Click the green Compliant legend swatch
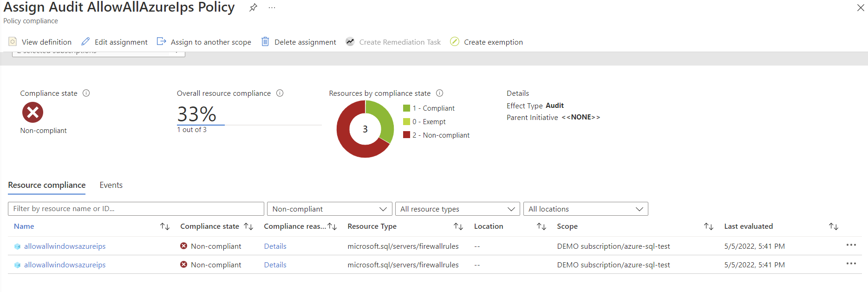 (x=406, y=108)
